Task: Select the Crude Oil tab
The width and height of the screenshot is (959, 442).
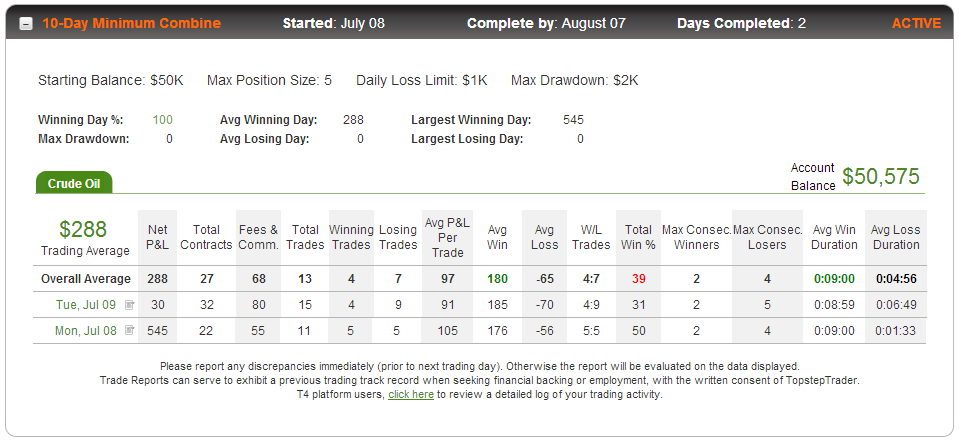Action: pyautogui.click(x=74, y=183)
